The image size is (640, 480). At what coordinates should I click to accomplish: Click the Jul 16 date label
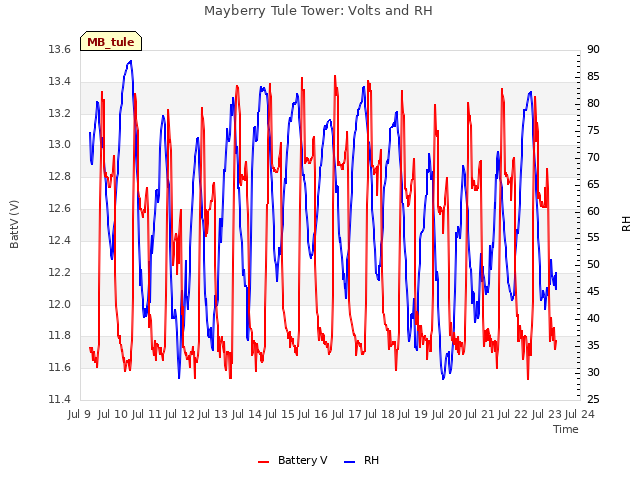(312, 414)
